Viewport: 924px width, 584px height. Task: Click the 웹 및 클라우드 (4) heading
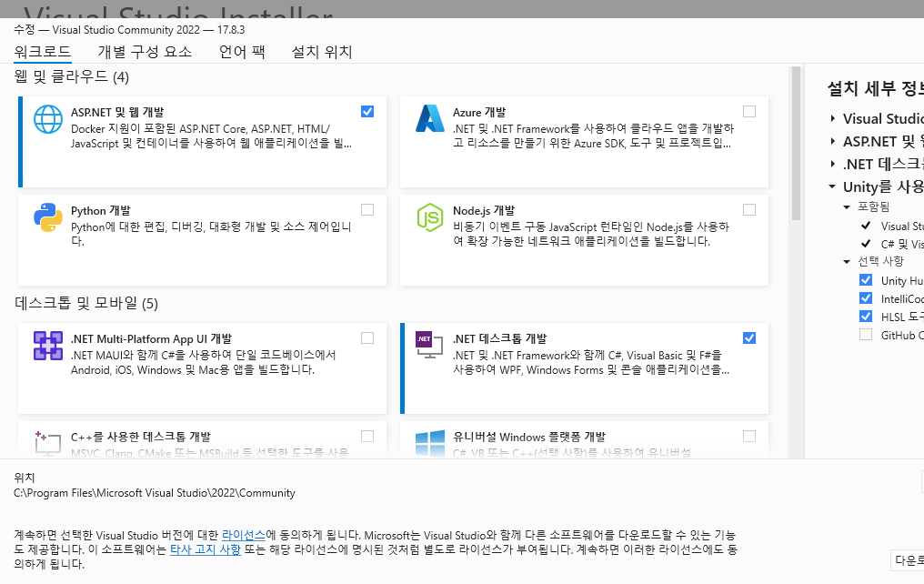71,76
